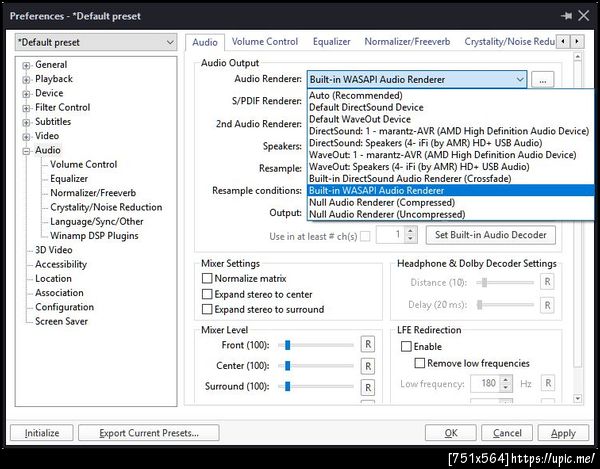Select DirectSound marantz-AVR renderer option
The width and height of the screenshot is (600, 469).
450,131
